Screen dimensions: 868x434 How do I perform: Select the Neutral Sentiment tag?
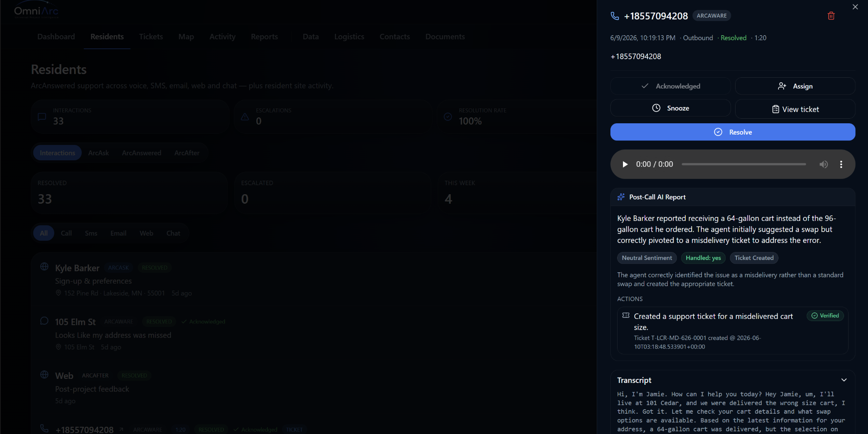(647, 258)
